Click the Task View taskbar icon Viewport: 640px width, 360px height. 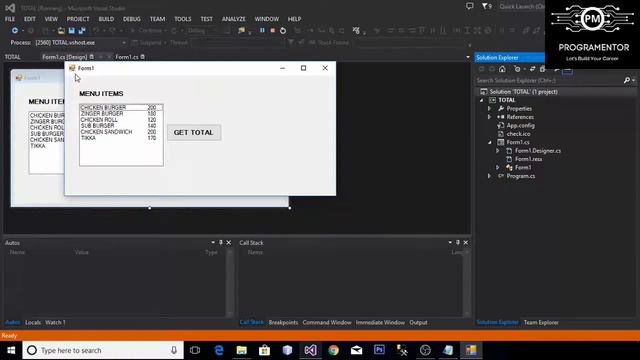click(195, 350)
